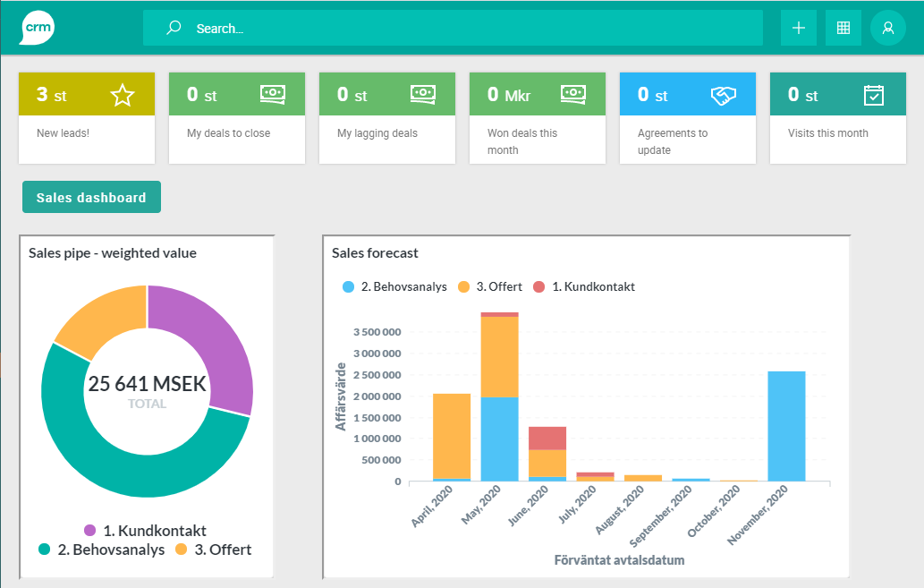Click Sales pipe - weighted value title
The image size is (924, 588).
point(113,253)
